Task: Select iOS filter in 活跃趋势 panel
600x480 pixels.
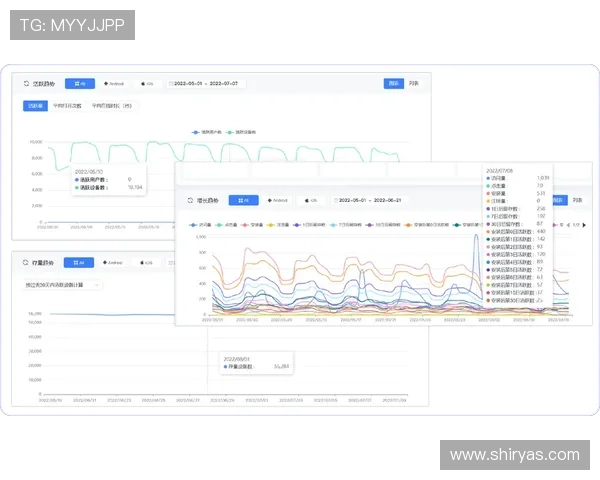Action: 147,84
